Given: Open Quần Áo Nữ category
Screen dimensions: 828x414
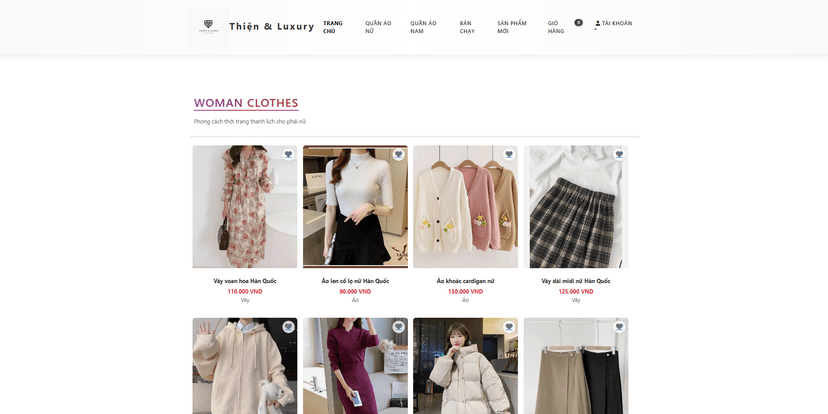Looking at the screenshot, I should point(378,27).
